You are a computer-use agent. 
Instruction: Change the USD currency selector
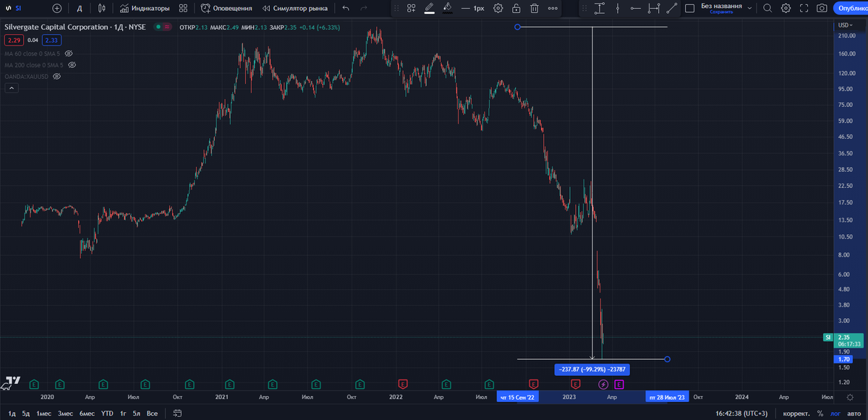coord(845,25)
